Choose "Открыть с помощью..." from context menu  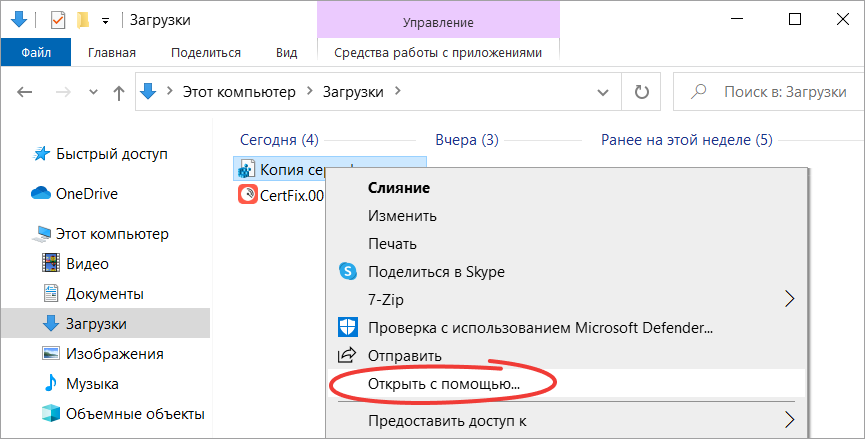coord(444,383)
